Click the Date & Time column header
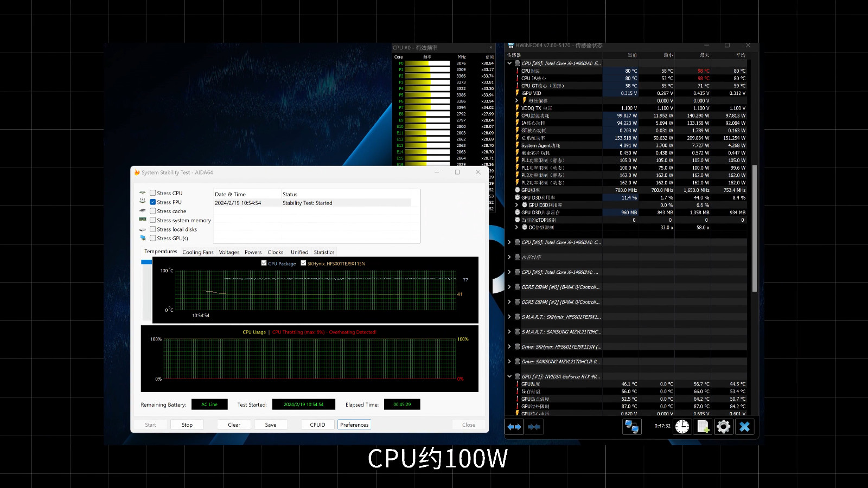 click(247, 194)
